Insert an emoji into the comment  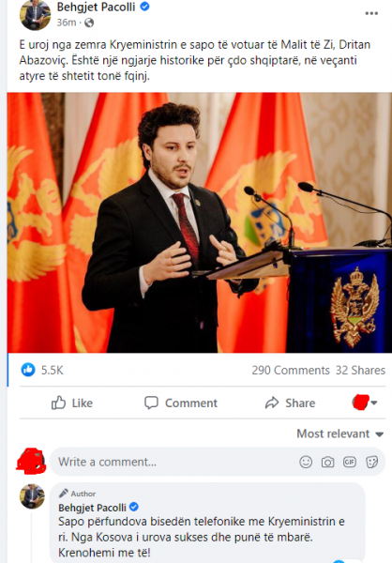(306, 462)
